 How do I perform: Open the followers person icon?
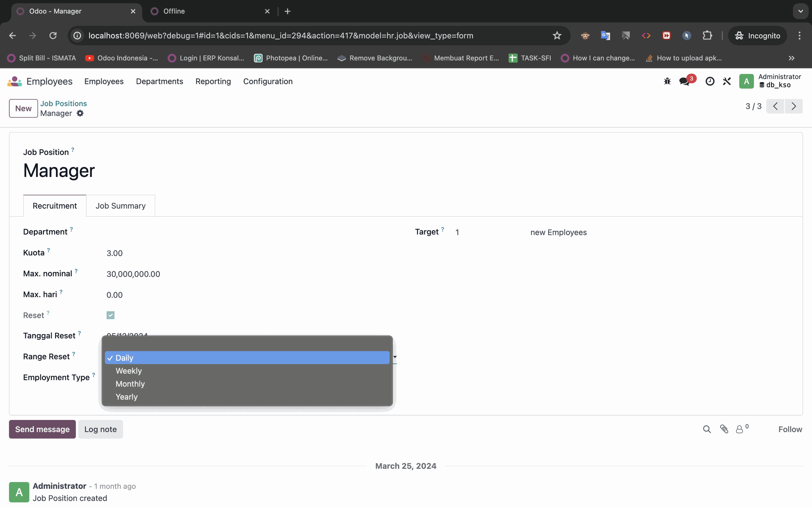pos(740,429)
